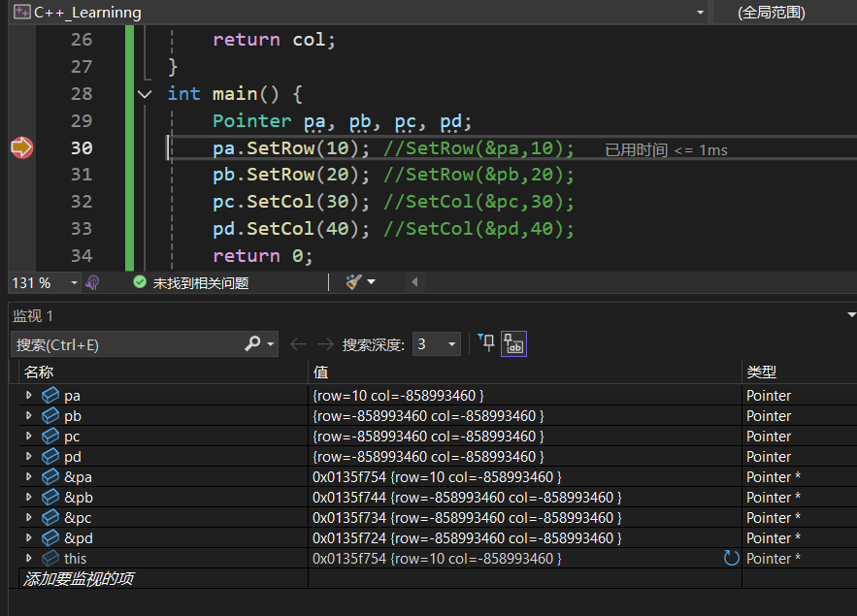Screen dimensions: 857x616
Task: Collapse the main function fold on line 28
Action: click(x=145, y=94)
